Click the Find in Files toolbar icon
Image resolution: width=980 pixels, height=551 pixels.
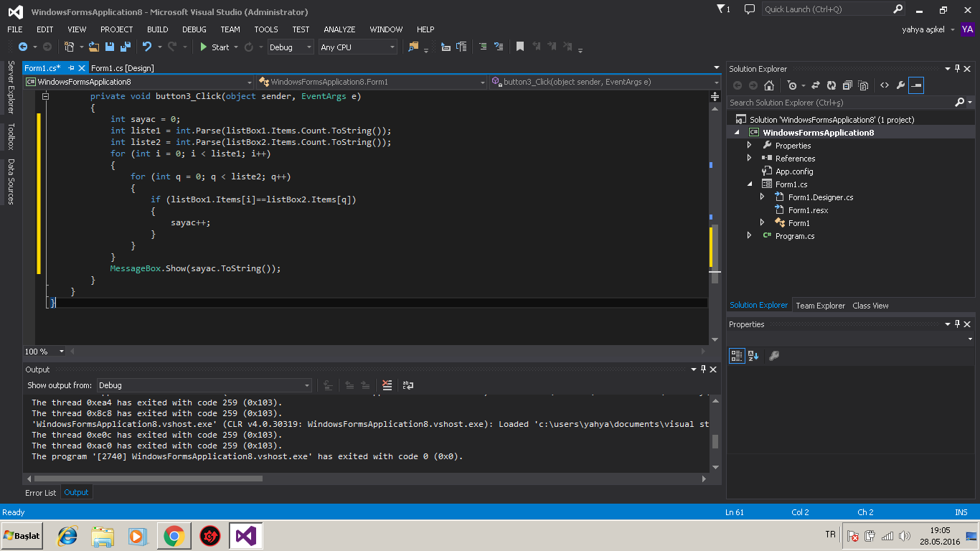413,47
